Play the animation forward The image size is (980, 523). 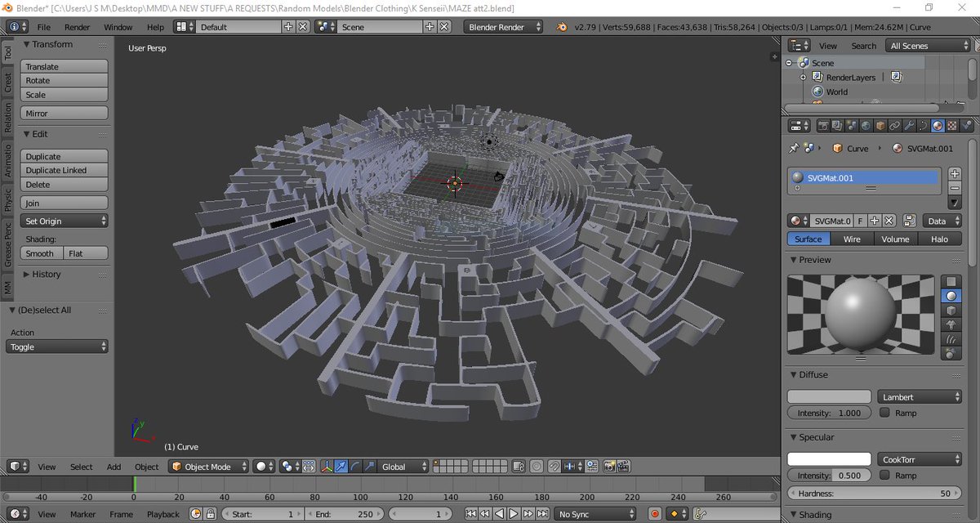pos(514,514)
